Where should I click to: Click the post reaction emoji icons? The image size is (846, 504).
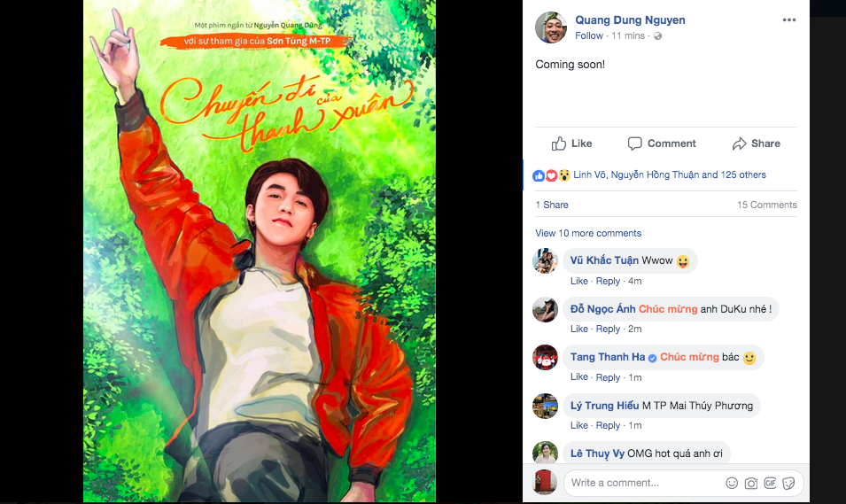(x=551, y=175)
